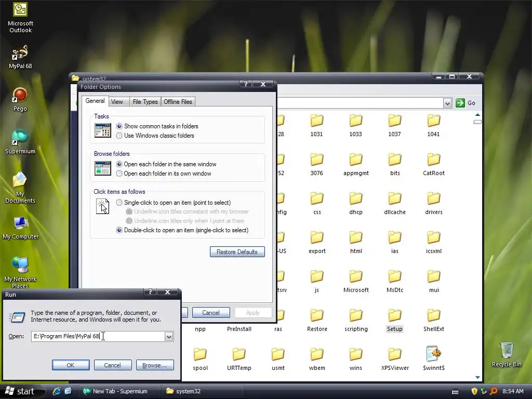Select the MsDtc folder
532x399 pixels.
click(395, 282)
